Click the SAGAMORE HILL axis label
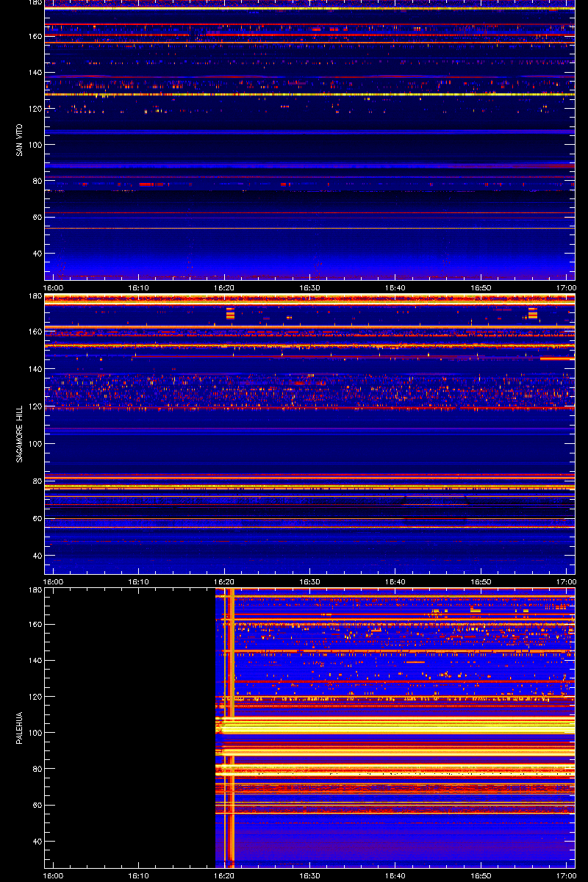The width and height of the screenshot is (588, 882). coord(19,434)
